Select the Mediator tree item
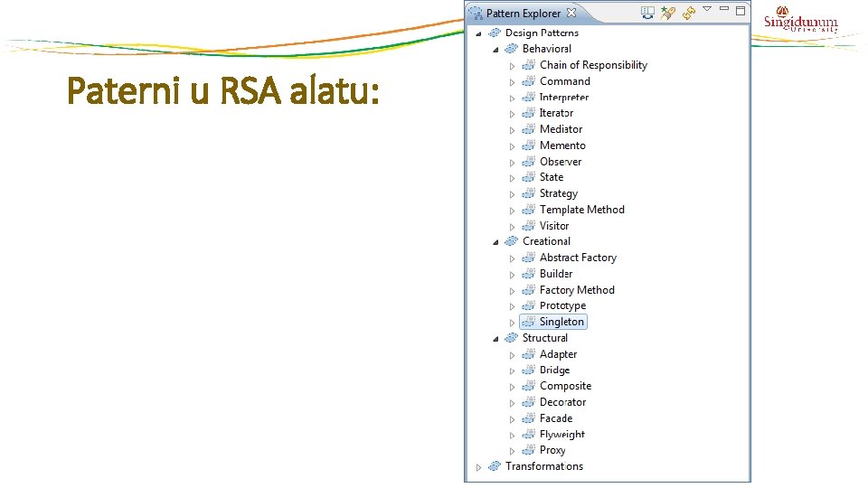The image size is (868, 488). click(x=561, y=129)
